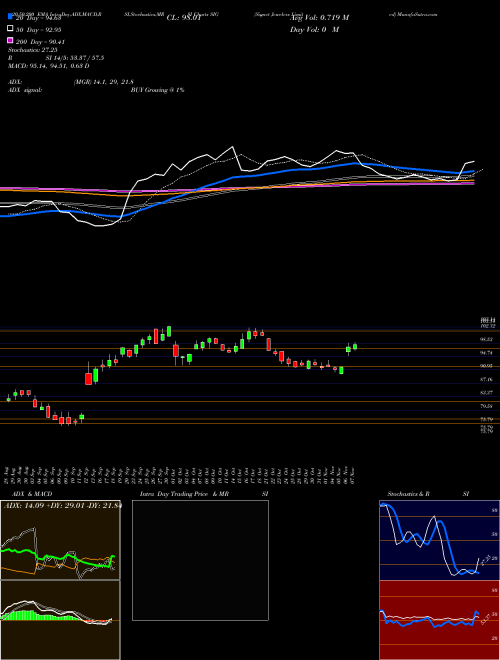This screenshot has height=660, width=500.
Task: Select the 50 Day = 92.95 label
Action: pos(39,29)
